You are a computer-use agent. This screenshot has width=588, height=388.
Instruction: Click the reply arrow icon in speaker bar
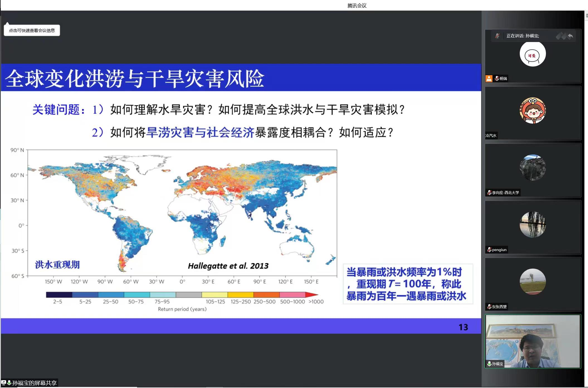click(x=570, y=36)
